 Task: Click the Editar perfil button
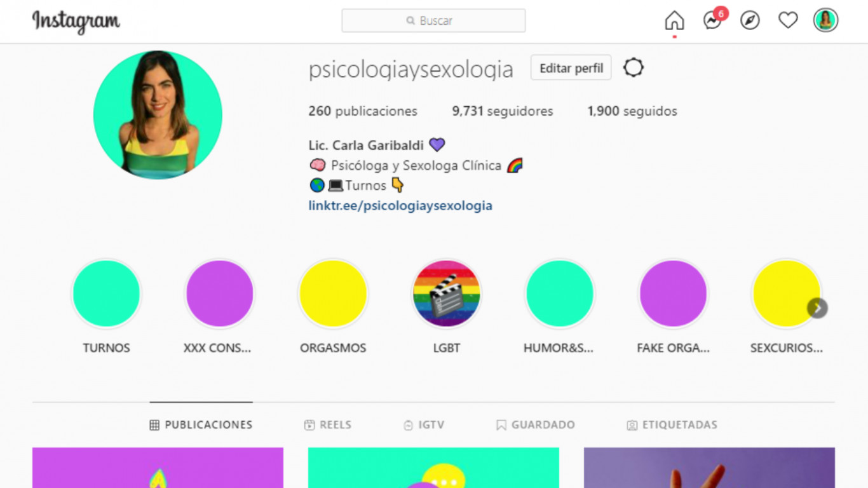(x=571, y=68)
